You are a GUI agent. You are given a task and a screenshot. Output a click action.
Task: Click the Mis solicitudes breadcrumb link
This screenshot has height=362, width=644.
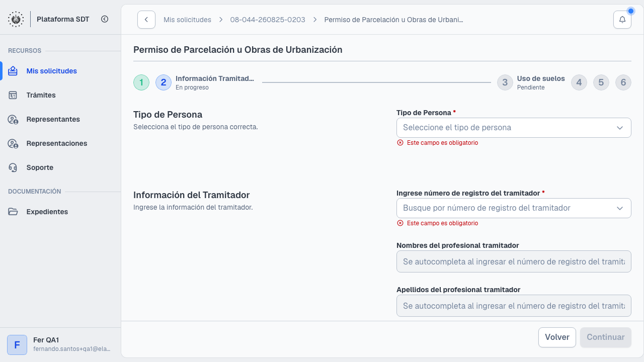[187, 20]
